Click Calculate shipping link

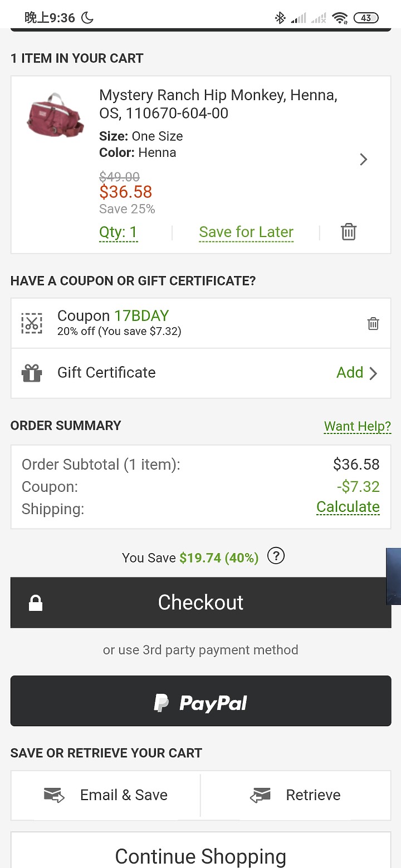[348, 507]
